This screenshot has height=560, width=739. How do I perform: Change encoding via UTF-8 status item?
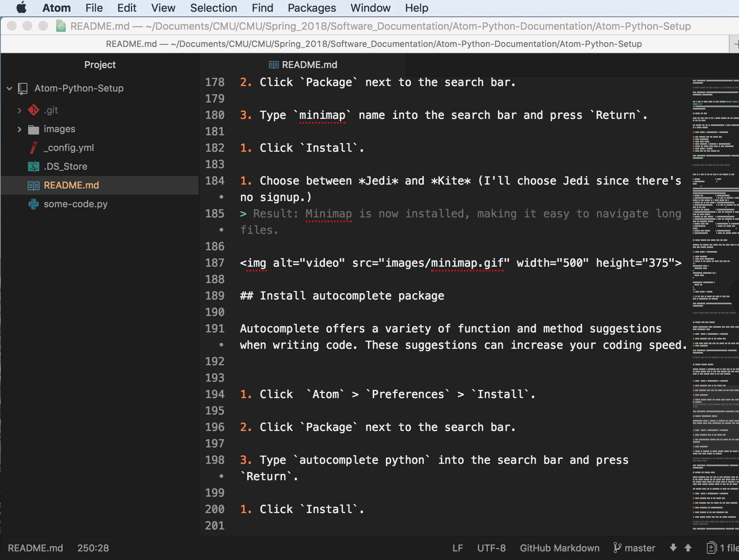[491, 548]
